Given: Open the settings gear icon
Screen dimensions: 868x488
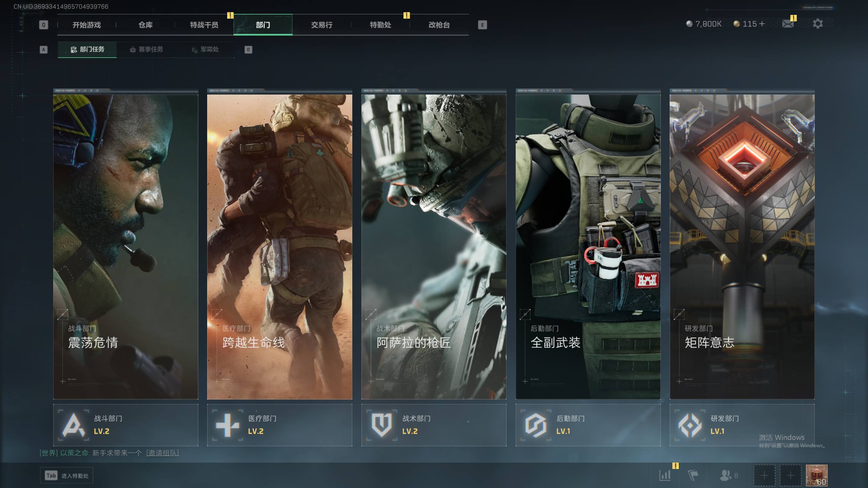Looking at the screenshot, I should pos(817,24).
